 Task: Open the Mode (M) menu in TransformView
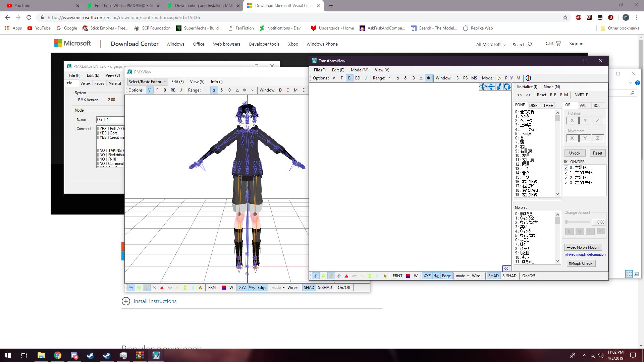click(x=359, y=70)
